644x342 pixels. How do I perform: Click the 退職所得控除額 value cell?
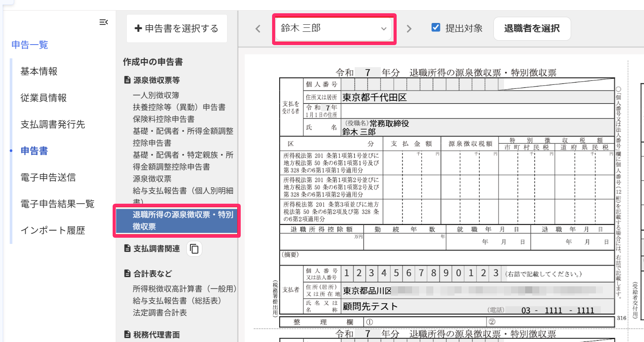(x=322, y=242)
